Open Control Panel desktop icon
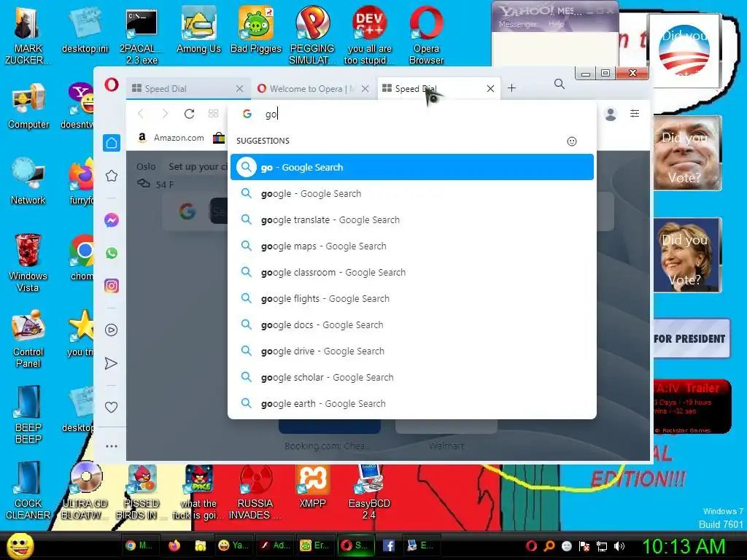Viewport: 747px width, 560px height. [x=28, y=339]
